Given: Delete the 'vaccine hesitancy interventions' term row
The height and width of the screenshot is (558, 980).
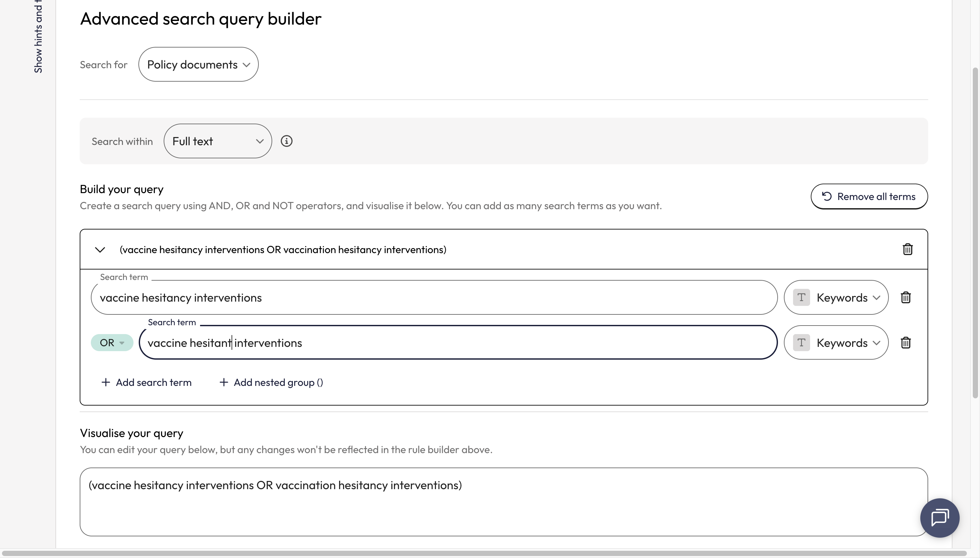Looking at the screenshot, I should 905,297.
